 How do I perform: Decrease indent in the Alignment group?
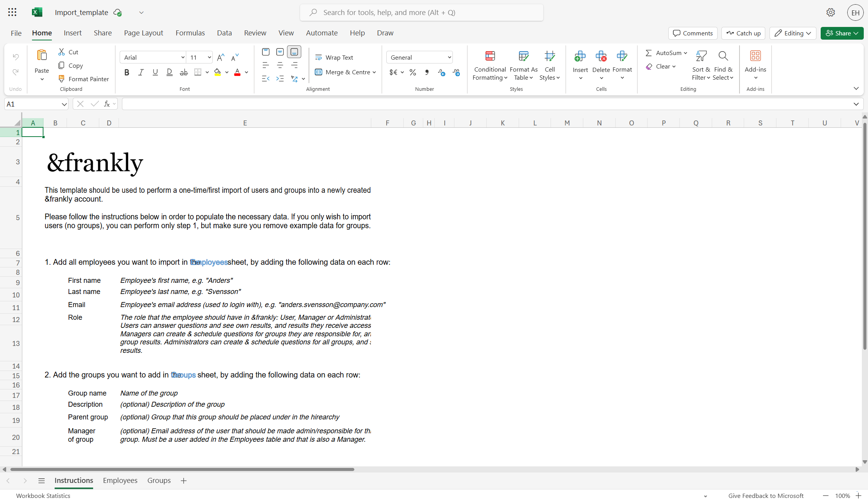tap(265, 78)
